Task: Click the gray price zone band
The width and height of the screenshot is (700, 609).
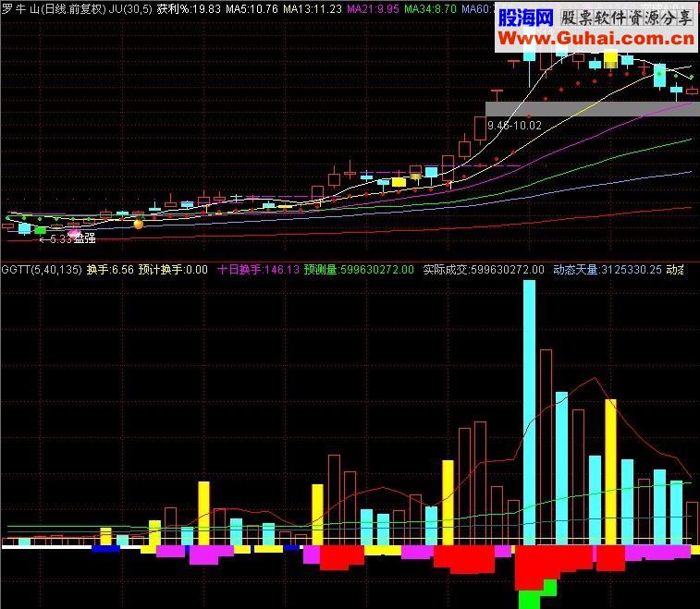Action: coord(593,109)
